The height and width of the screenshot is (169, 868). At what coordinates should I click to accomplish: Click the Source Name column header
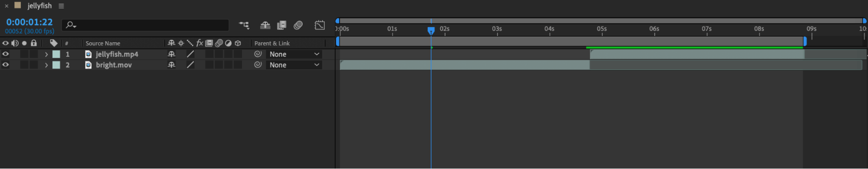(103, 43)
